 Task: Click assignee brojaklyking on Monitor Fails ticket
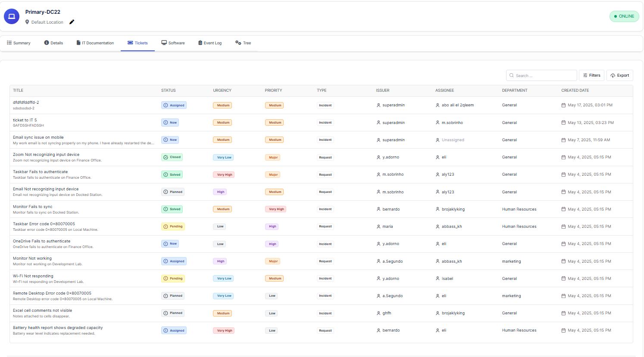453,209
